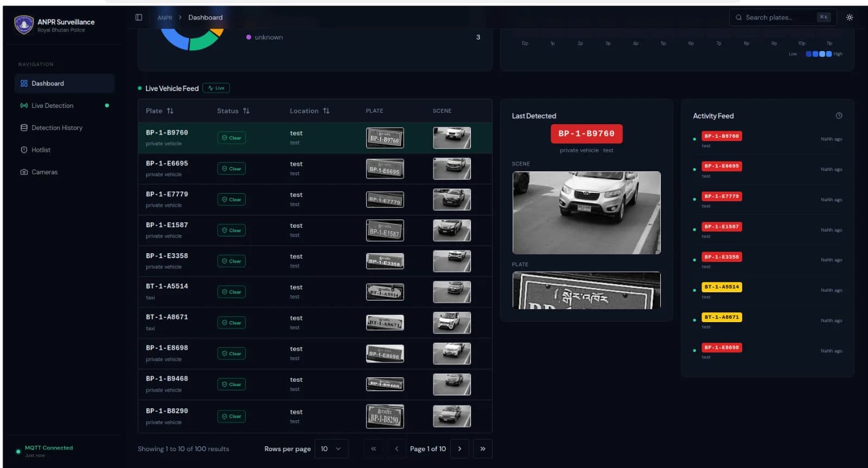868x468 pixels.
Task: Click the Search plates input field
Action: pos(782,17)
